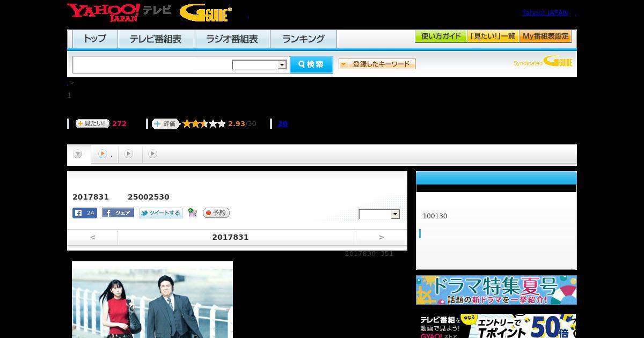Open the トップ tab

tap(95, 39)
